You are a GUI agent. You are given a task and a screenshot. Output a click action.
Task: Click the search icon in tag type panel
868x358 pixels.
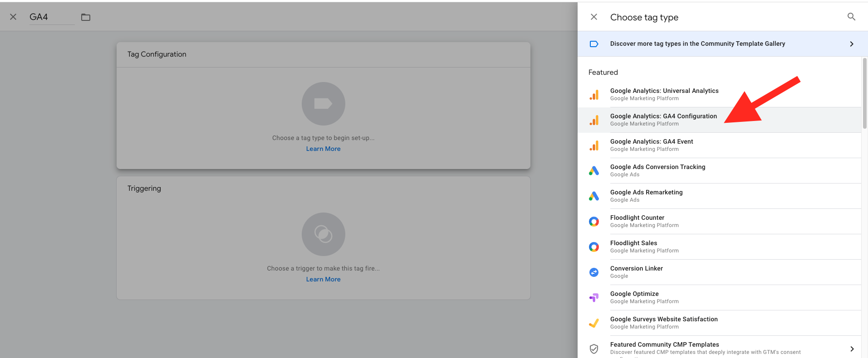[851, 17]
